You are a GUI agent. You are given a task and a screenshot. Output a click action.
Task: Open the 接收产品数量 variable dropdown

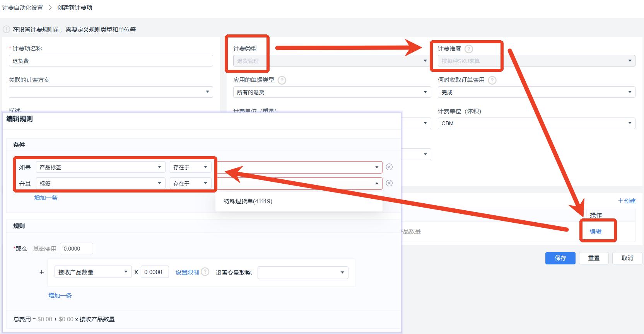[x=93, y=272]
